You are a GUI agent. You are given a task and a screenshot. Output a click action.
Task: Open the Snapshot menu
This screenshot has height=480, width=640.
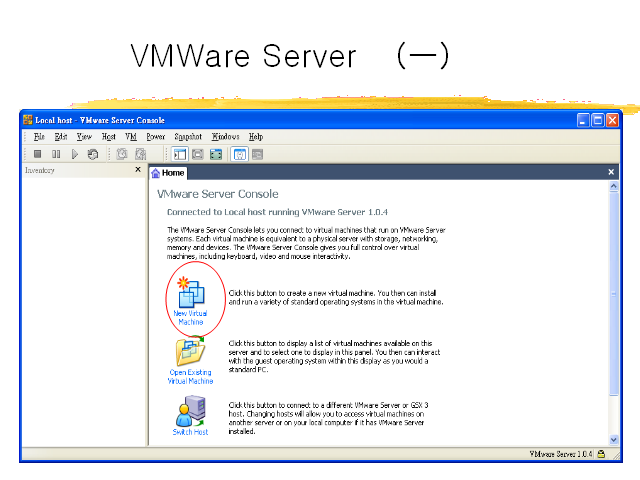[188, 137]
